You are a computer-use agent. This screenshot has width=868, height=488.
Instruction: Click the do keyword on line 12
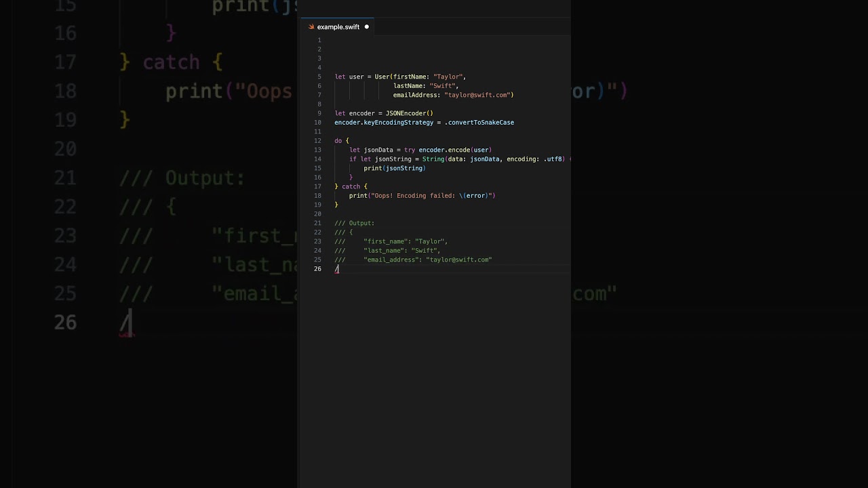click(338, 141)
